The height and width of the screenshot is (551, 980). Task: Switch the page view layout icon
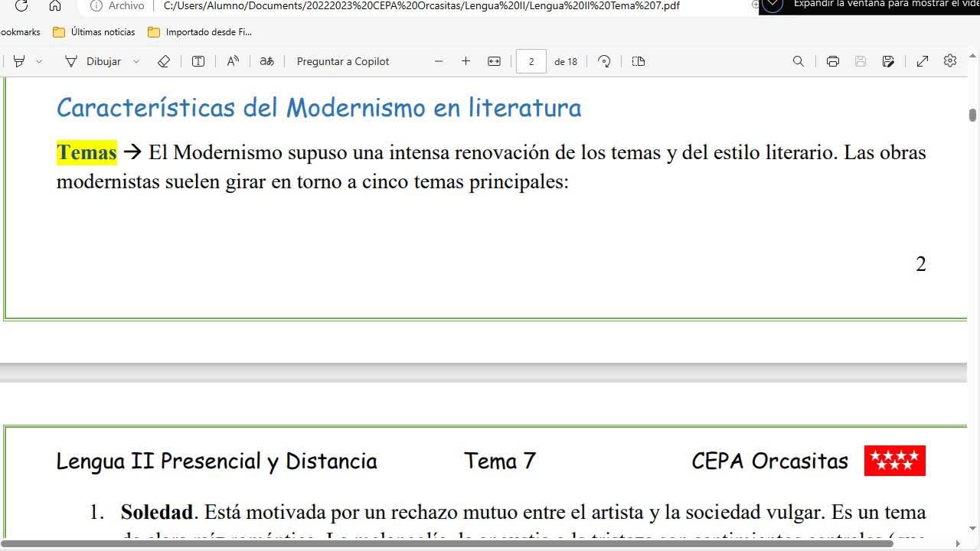pos(639,61)
